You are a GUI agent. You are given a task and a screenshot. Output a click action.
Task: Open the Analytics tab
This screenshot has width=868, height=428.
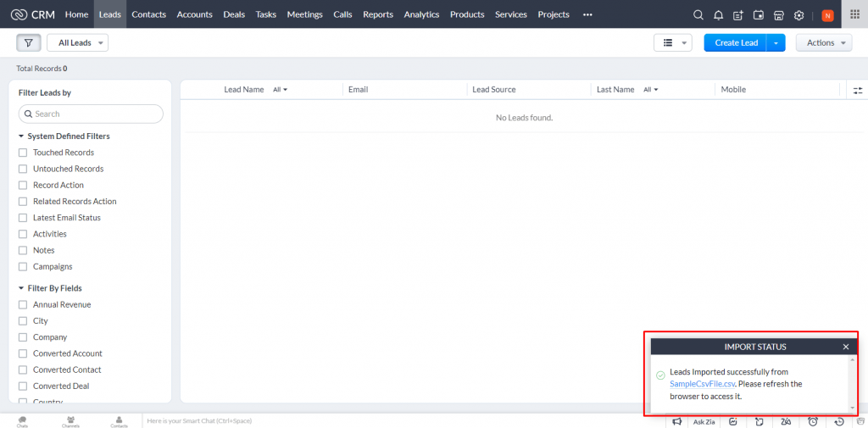pyautogui.click(x=422, y=14)
